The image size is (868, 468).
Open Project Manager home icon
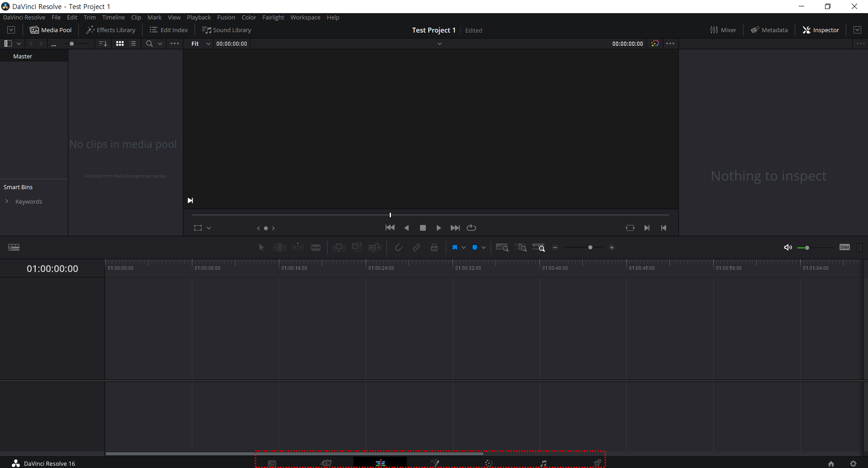tap(831, 463)
